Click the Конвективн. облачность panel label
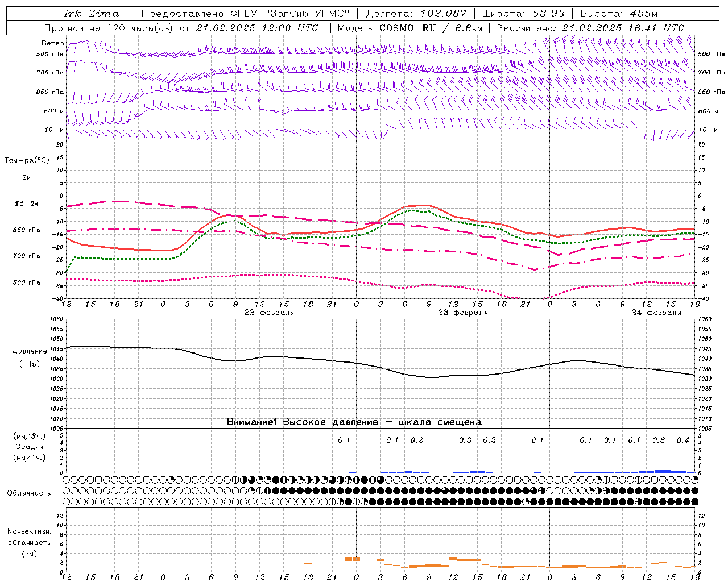This screenshot has height=582, width=728. click(x=29, y=537)
